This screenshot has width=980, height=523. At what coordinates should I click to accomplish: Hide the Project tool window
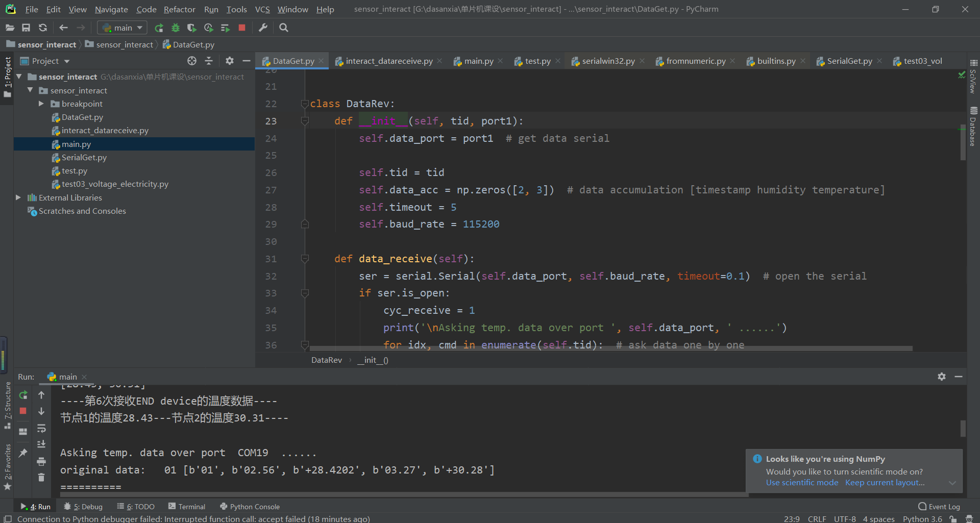tap(247, 61)
